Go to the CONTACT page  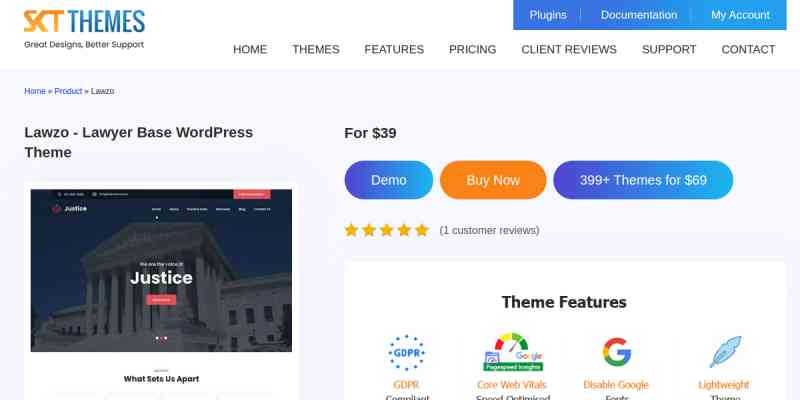(748, 49)
